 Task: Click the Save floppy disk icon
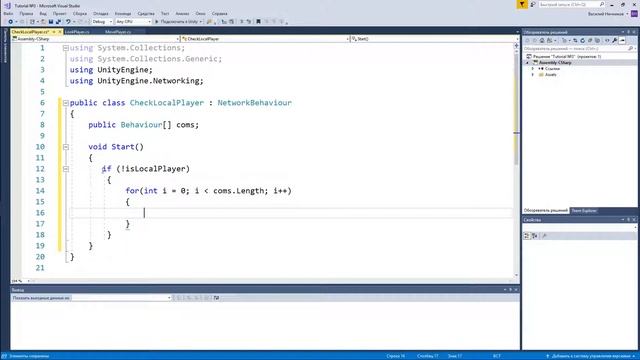pyautogui.click(x=51, y=22)
